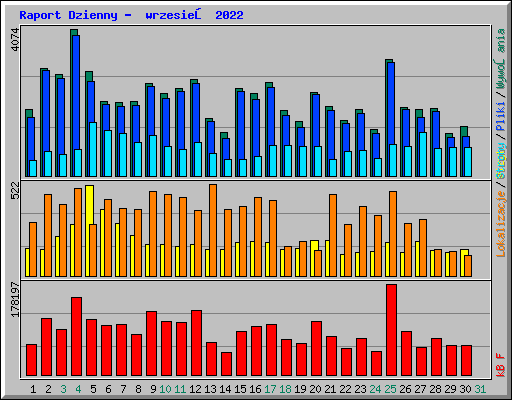Viewport: 512px width, 400px height.
Task: Click the red bar for day 14
Action: [x=226, y=364]
